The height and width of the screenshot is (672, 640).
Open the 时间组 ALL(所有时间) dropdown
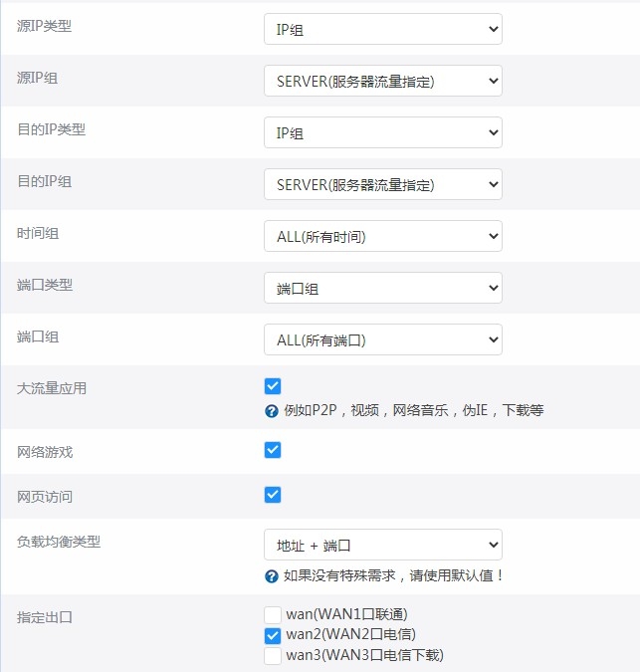click(382, 236)
